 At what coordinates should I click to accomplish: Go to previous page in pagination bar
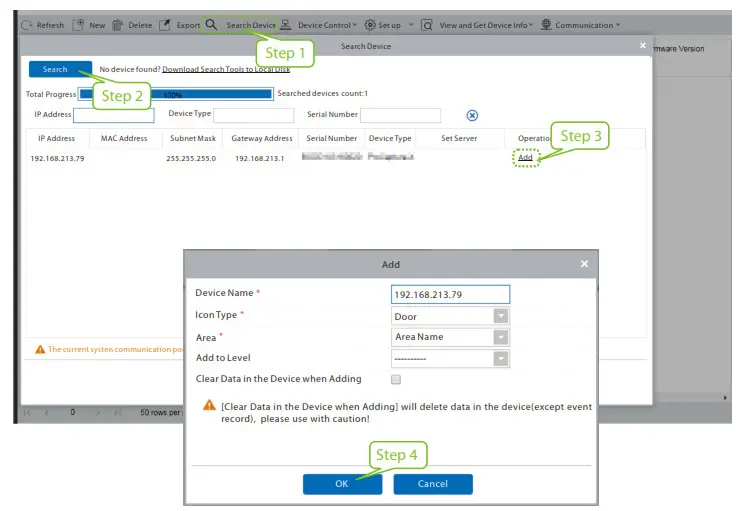tap(46, 413)
